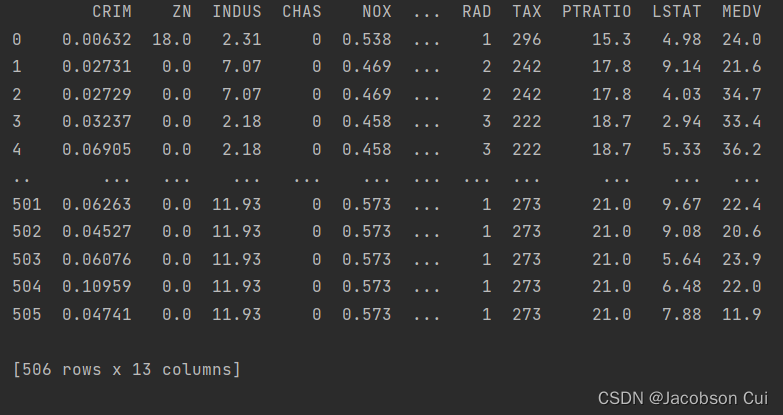This screenshot has height=415, width=783.
Task: Click the CRIM column header
Action: click(112, 12)
